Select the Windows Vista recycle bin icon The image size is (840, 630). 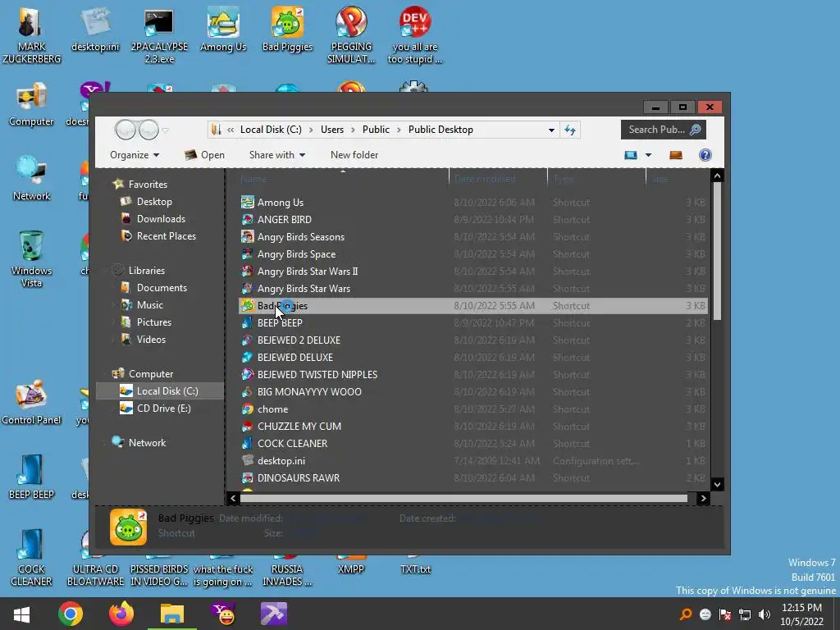(x=31, y=259)
